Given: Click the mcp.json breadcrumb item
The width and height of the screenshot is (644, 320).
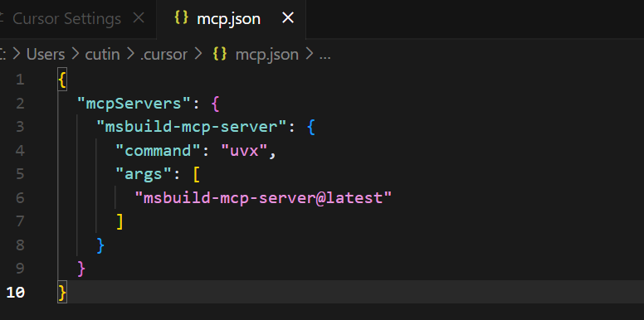Looking at the screenshot, I should click(x=267, y=55).
